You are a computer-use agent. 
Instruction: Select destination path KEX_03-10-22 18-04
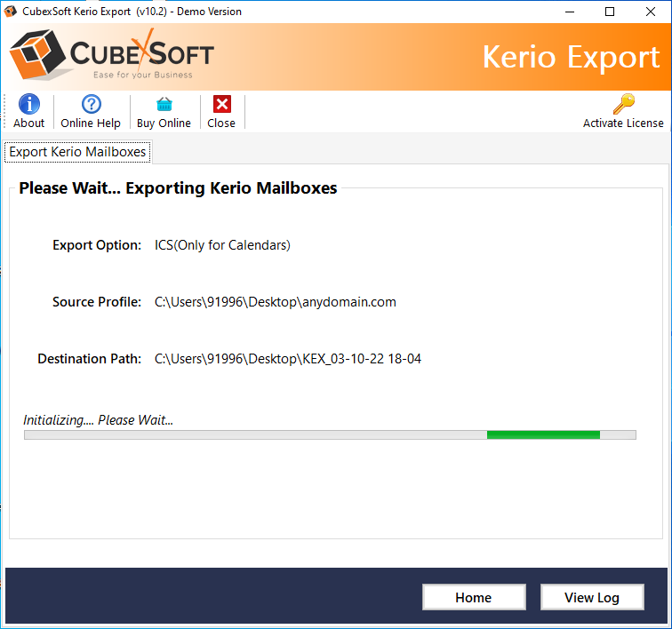pyautogui.click(x=288, y=359)
